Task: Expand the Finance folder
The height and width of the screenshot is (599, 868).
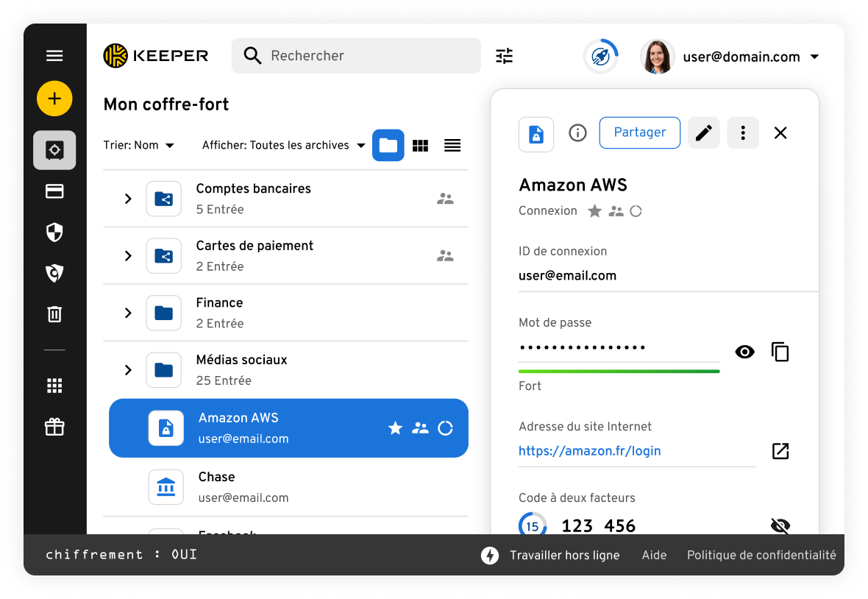Action: tap(128, 313)
